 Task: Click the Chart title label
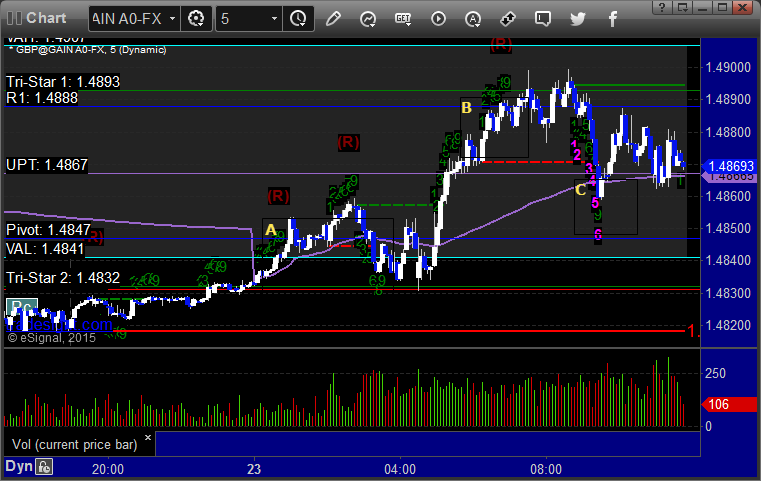[x=46, y=18]
